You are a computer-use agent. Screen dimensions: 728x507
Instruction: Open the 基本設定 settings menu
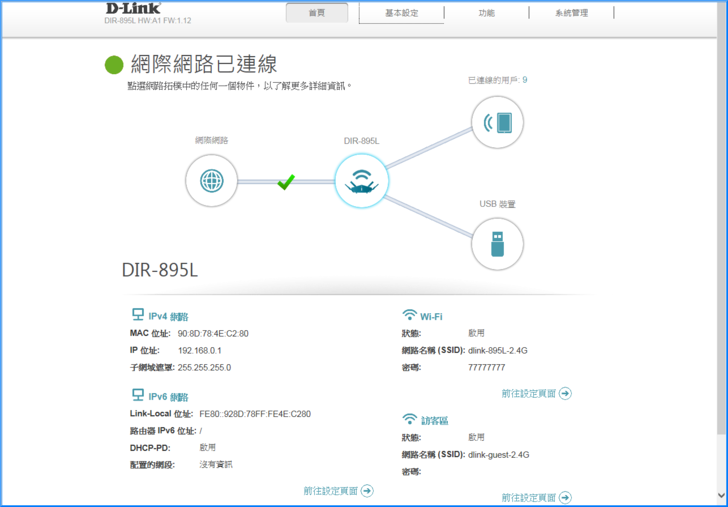(402, 13)
